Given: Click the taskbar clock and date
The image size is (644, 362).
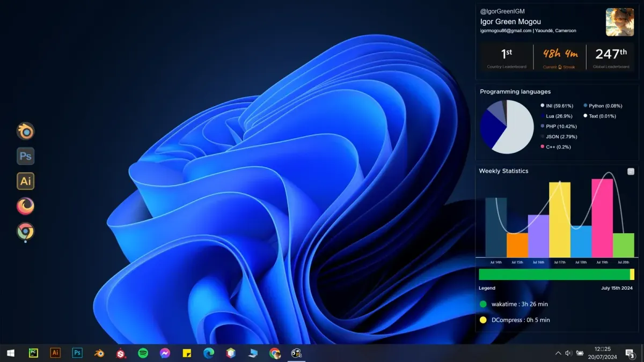Looking at the screenshot, I should tap(602, 353).
